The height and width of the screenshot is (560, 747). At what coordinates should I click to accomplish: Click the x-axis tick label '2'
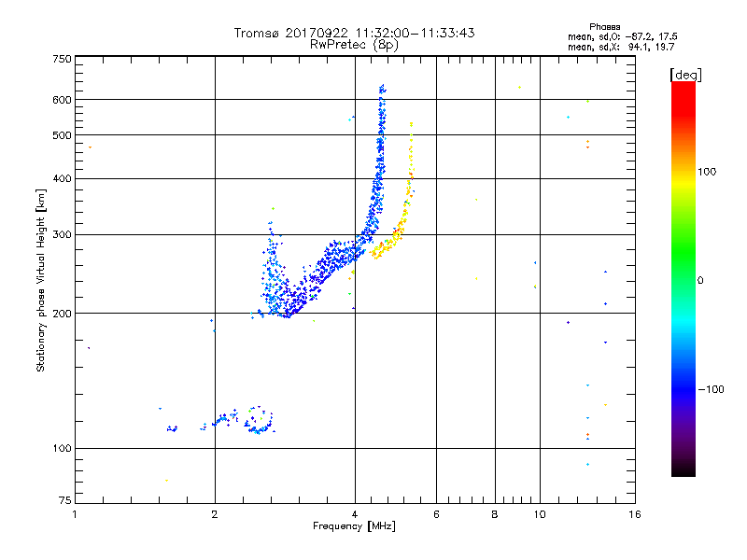tap(215, 514)
